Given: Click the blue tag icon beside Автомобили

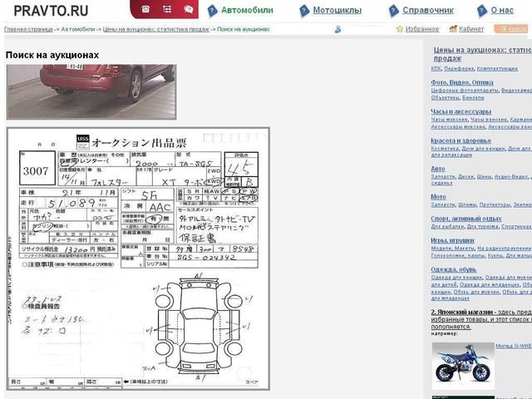Looking at the screenshot, I should (213, 11).
